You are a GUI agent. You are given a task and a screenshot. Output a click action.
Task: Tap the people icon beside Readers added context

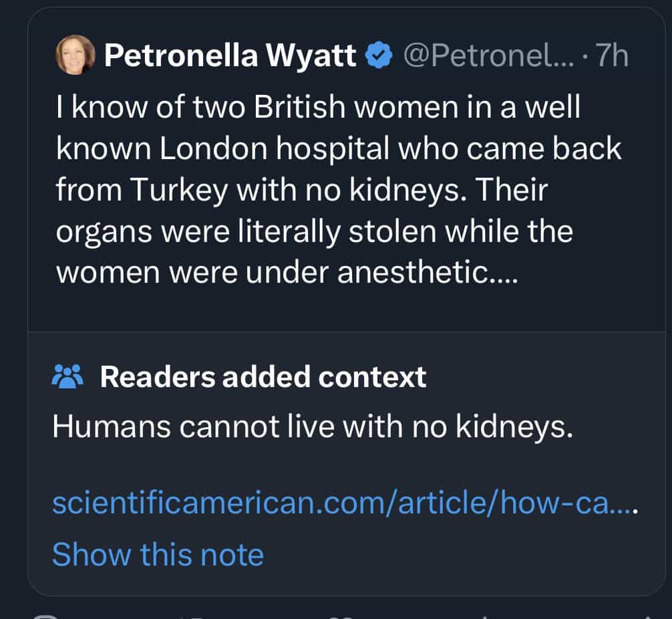67,377
